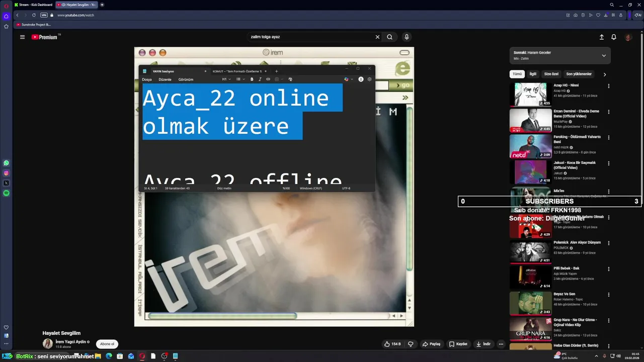Clear formatting in Notepad toolbar
The height and width of the screenshot is (362, 644).
click(290, 79)
